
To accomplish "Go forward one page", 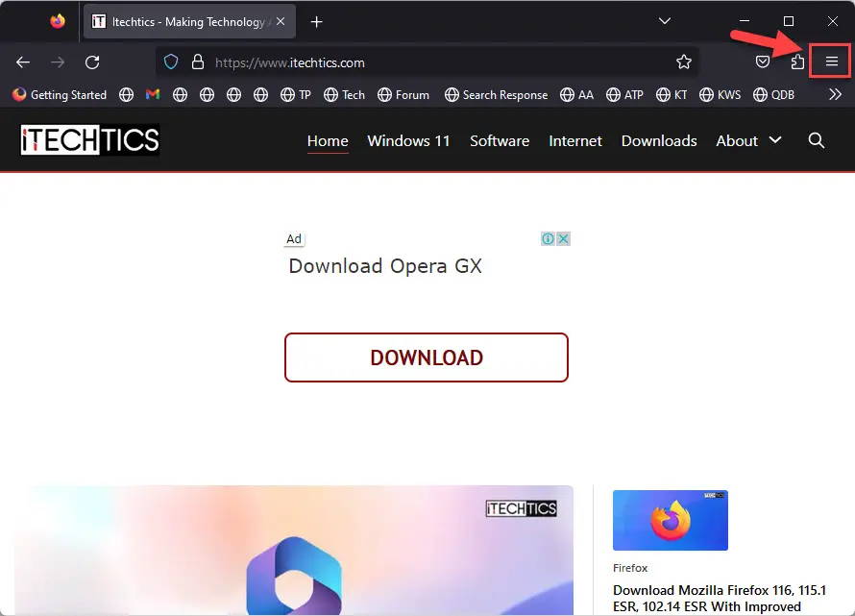I will (58, 62).
